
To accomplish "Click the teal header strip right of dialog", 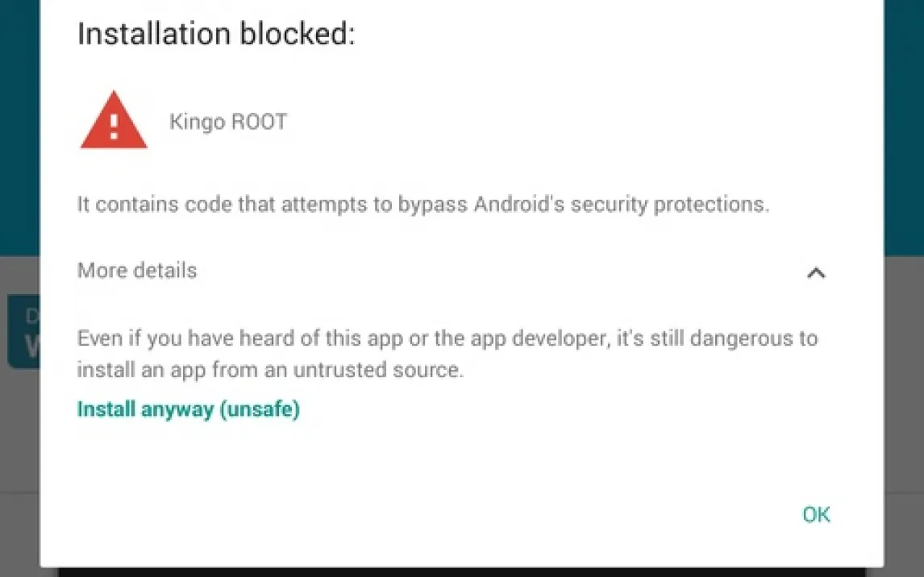I will pos(904,121).
